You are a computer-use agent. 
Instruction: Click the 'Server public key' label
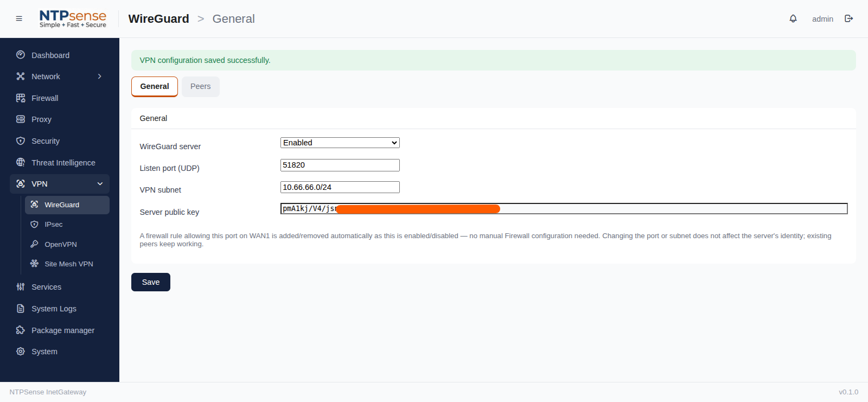click(169, 212)
